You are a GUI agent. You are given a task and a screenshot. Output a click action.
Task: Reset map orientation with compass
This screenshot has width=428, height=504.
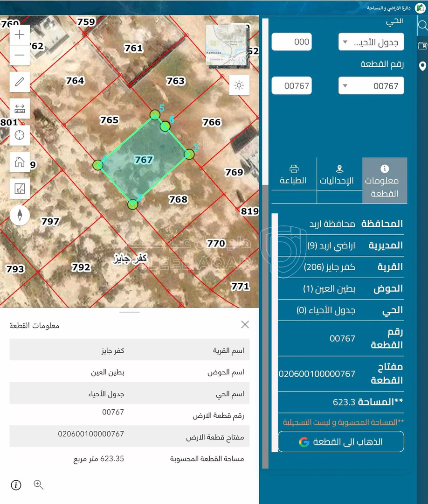pyautogui.click(x=20, y=215)
